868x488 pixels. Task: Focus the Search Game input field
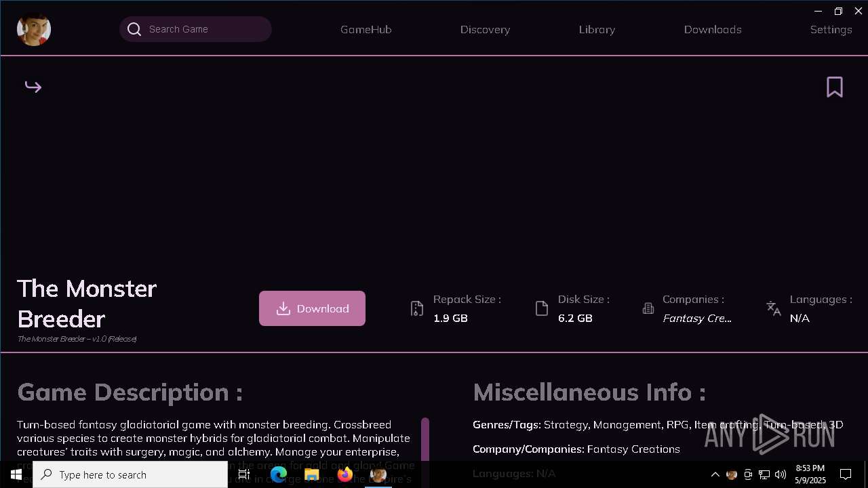(195, 29)
